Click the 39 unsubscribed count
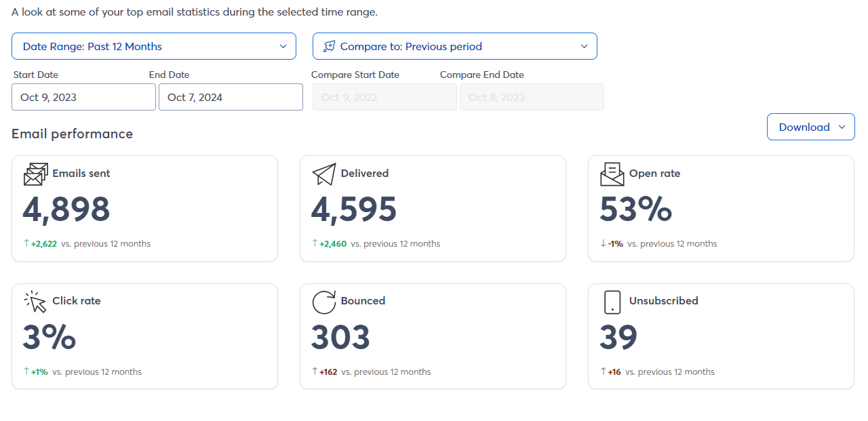 pyautogui.click(x=618, y=338)
